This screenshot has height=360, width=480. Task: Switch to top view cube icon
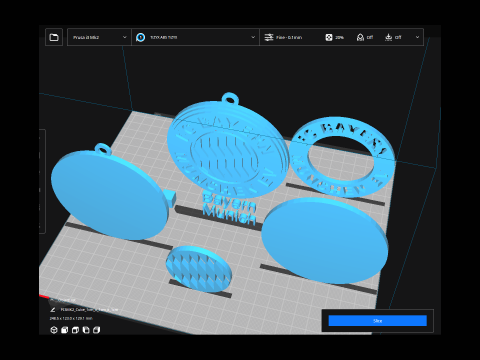(x=75, y=330)
